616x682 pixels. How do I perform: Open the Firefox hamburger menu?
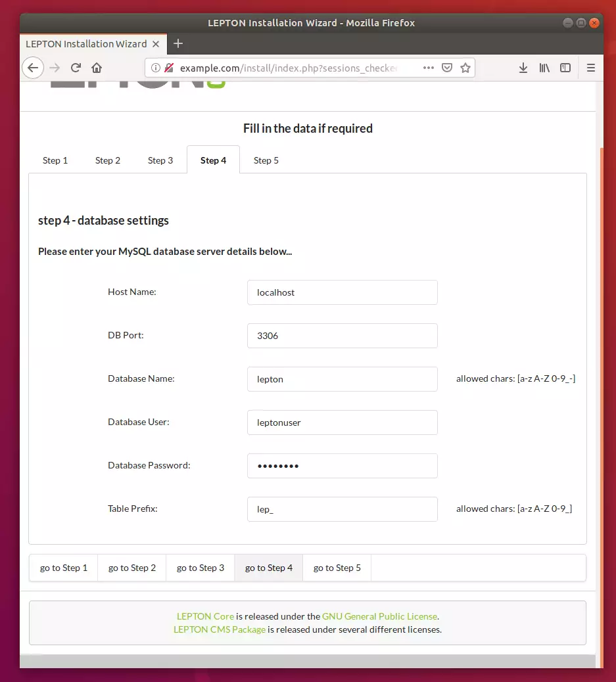coord(591,68)
